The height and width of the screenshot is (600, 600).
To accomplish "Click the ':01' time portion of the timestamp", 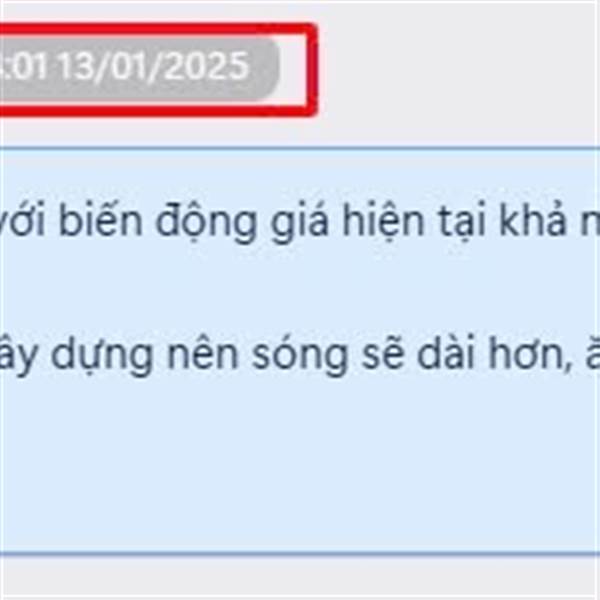I will point(24,67).
